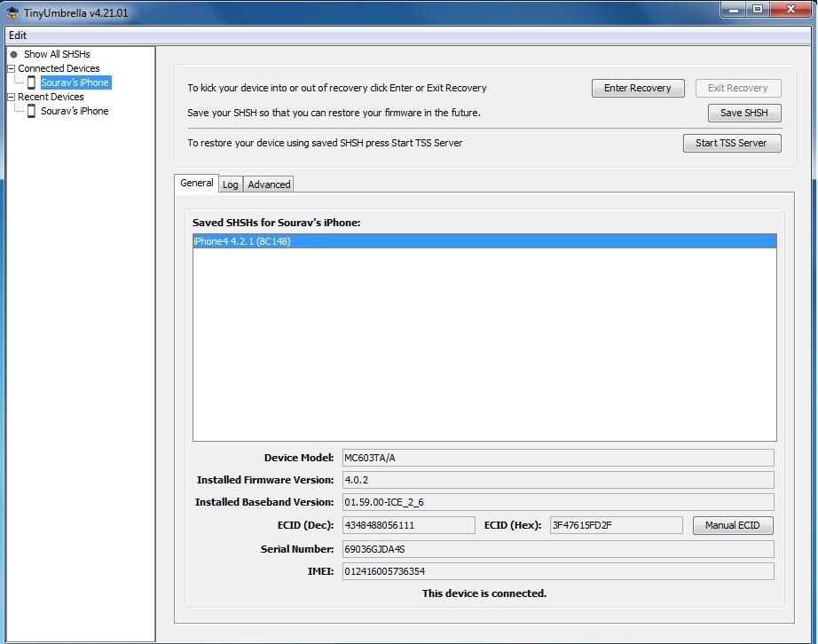Click the phone icon under Connected Devices

click(x=31, y=82)
